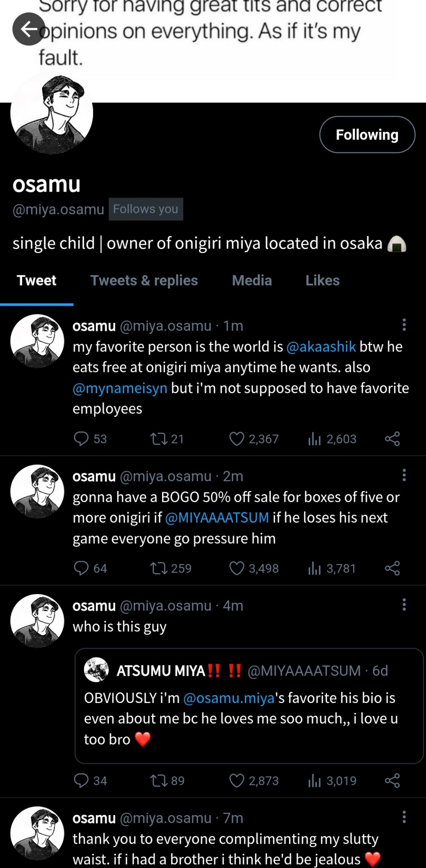Open more options on the 7m tweet
Viewport: 426px width, 868px height.
[x=404, y=817]
